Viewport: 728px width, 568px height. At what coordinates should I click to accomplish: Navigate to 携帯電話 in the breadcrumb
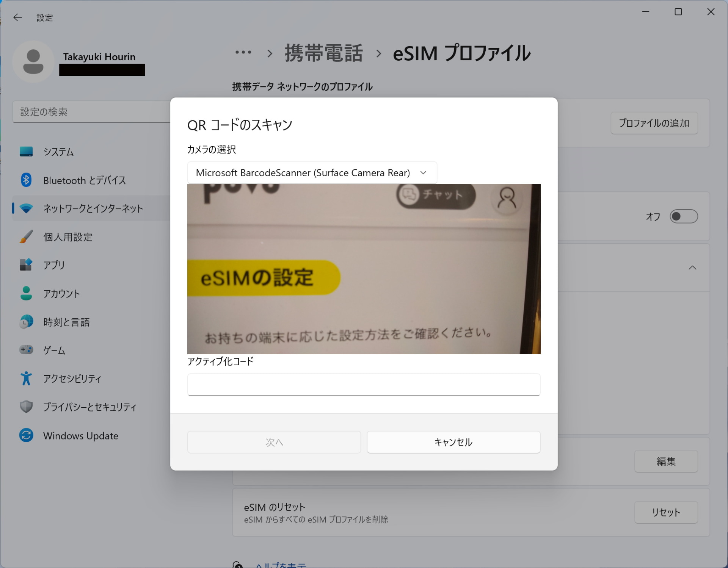tap(323, 53)
